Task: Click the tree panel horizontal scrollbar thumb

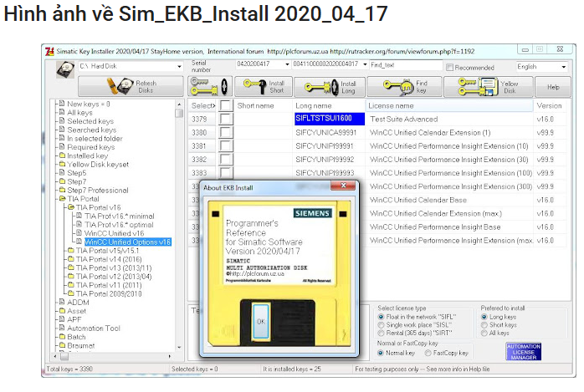Action: click(x=64, y=356)
